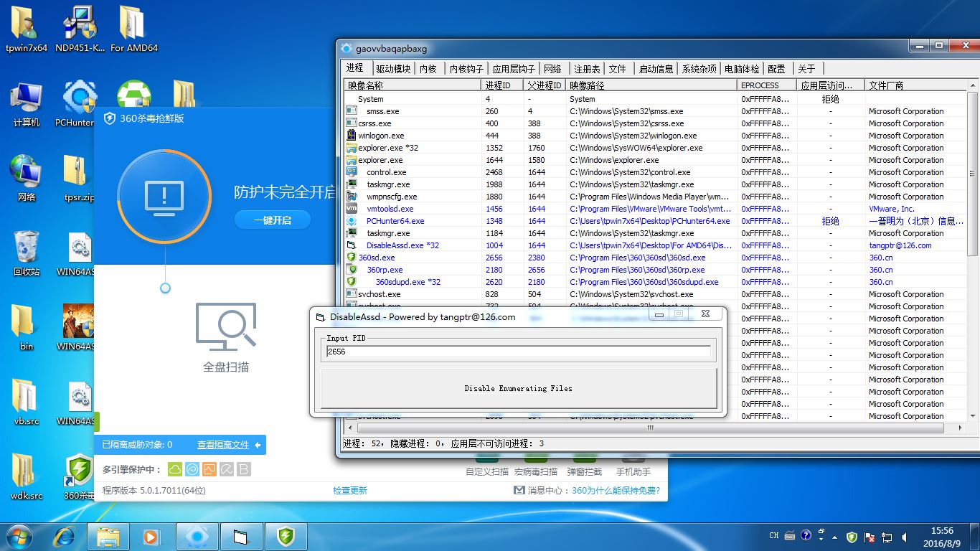Switch to 驱动模块 tab in PCHunter
The height and width of the screenshot is (551, 980).
point(394,69)
